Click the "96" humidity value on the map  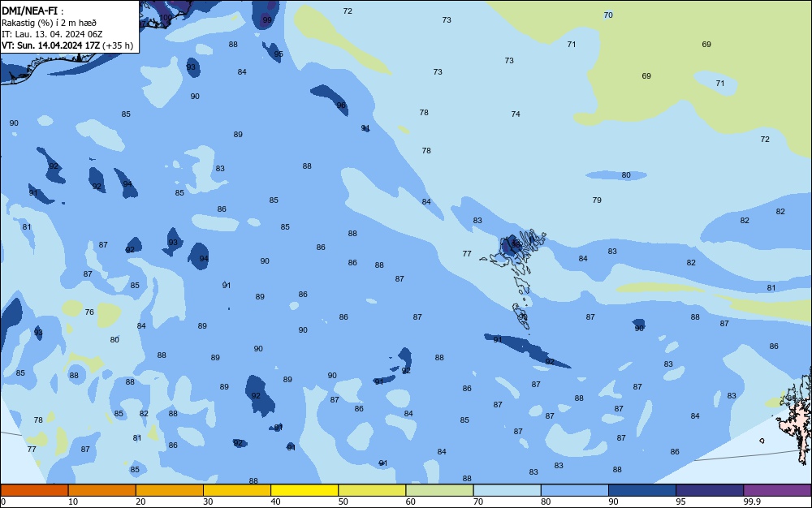click(341, 105)
